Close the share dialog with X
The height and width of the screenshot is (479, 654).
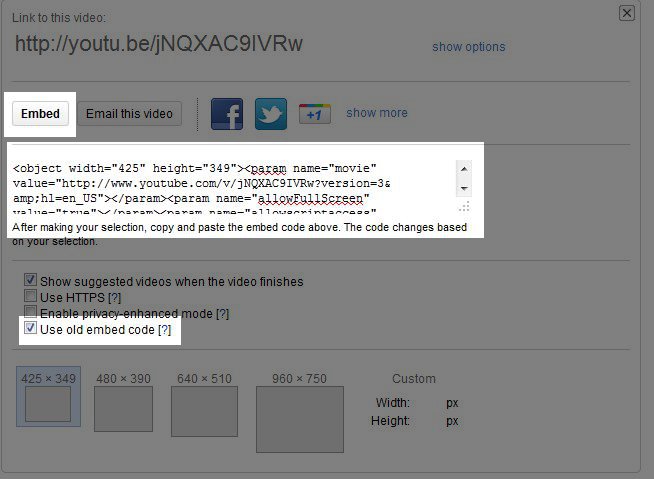[627, 13]
